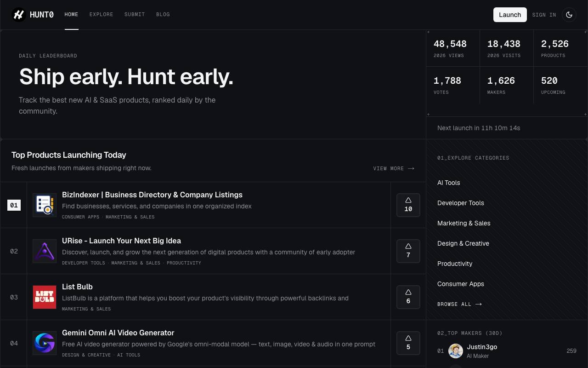Click the Justin3go maker name

tap(482, 347)
